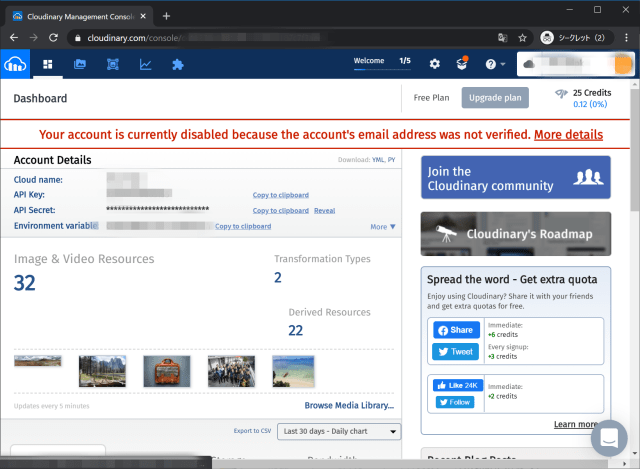Open the Reports chart icon
The width and height of the screenshot is (640, 469).
145,64
